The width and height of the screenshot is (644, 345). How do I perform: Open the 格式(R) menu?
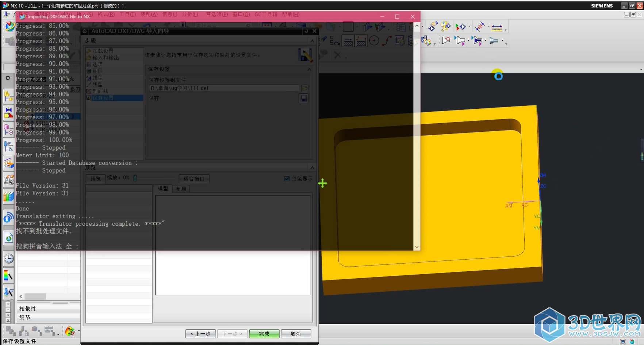pyautogui.click(x=106, y=14)
